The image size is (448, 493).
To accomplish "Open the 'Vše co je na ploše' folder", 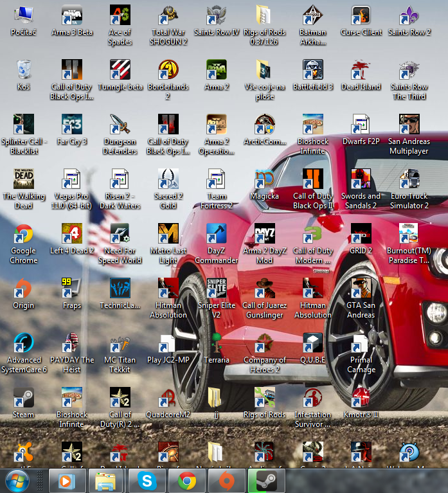I will pyautogui.click(x=265, y=71).
